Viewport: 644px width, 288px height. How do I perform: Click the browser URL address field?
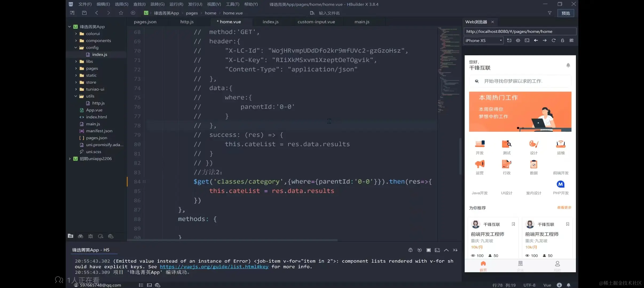pos(519,31)
